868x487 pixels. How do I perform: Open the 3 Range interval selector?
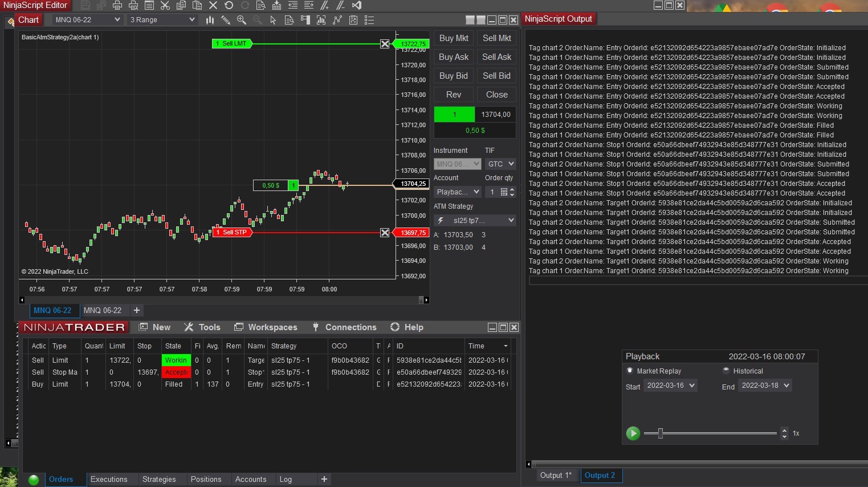[x=162, y=20]
